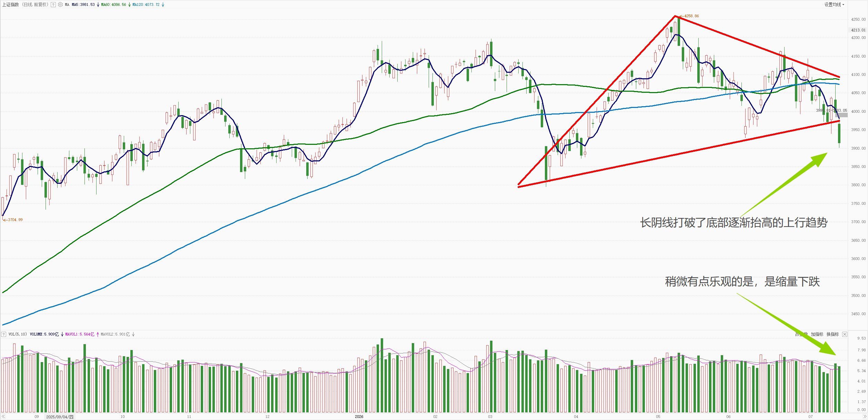Click the magenta MAVOL1 label
This screenshot has height=420, width=868.
tap(80, 334)
